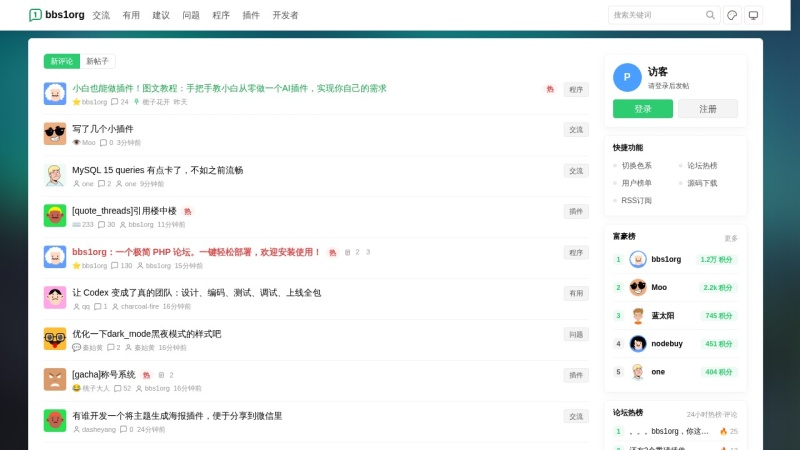Image resolution: width=800 pixels, height=450 pixels.
Task: Click 插件 tag on quote_threads post
Action: tap(576, 212)
